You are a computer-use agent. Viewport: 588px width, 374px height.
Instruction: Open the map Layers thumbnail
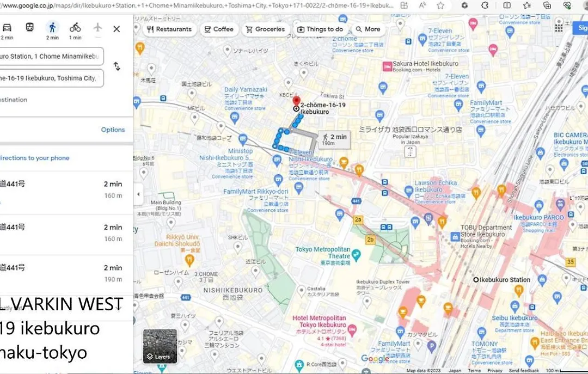(160, 346)
